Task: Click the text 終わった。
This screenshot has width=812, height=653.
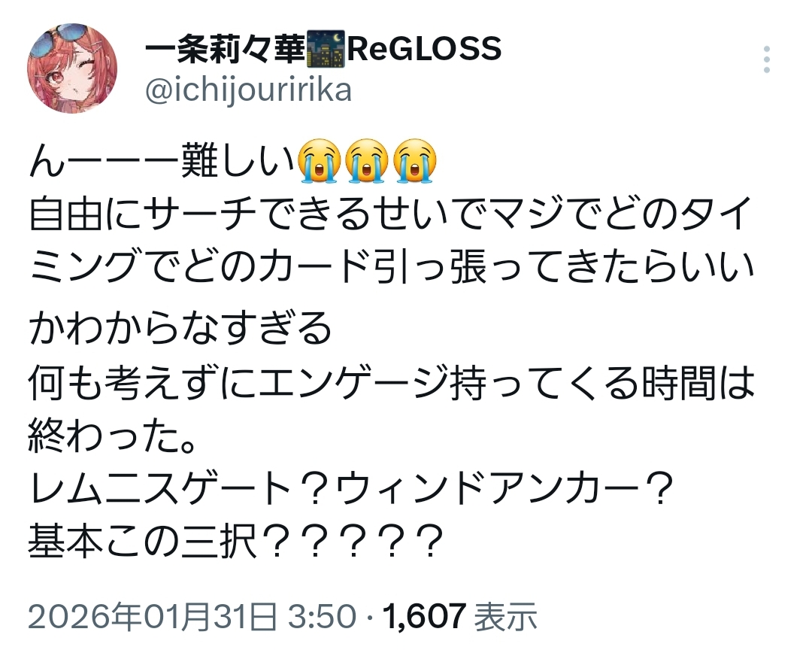Action: [x=113, y=436]
